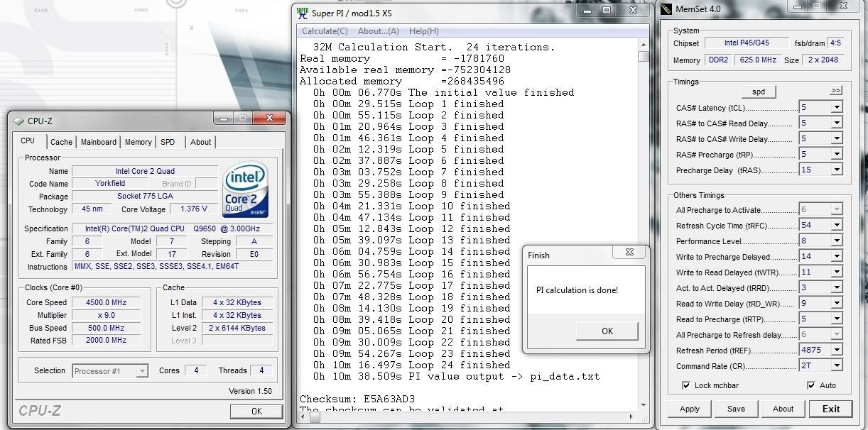Open Write to Precharge Delayed dropdown

(x=837, y=257)
